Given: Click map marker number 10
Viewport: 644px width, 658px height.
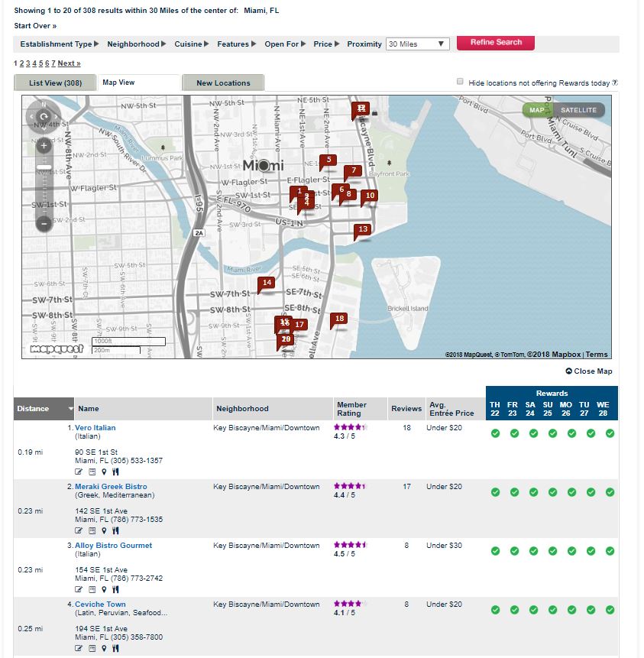Looking at the screenshot, I should (369, 197).
